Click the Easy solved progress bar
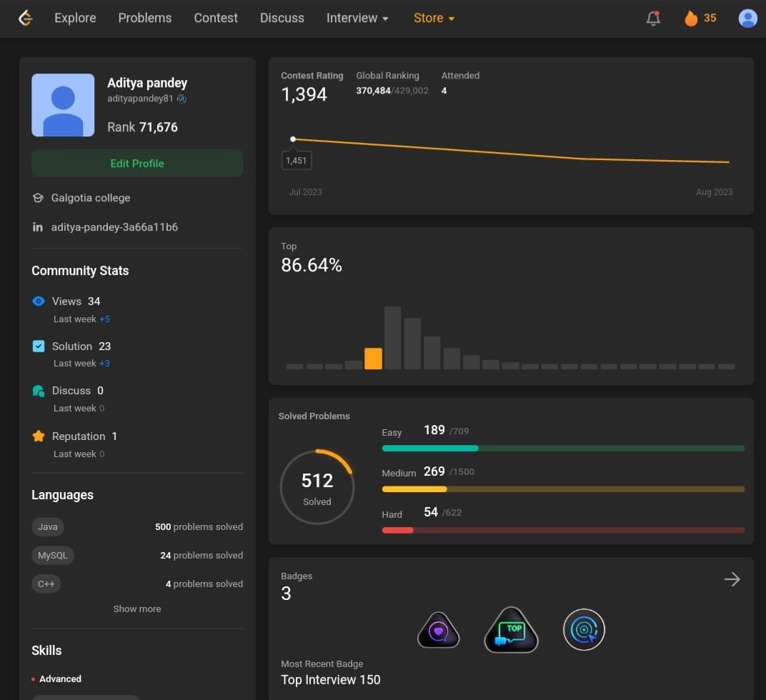 tap(563, 449)
